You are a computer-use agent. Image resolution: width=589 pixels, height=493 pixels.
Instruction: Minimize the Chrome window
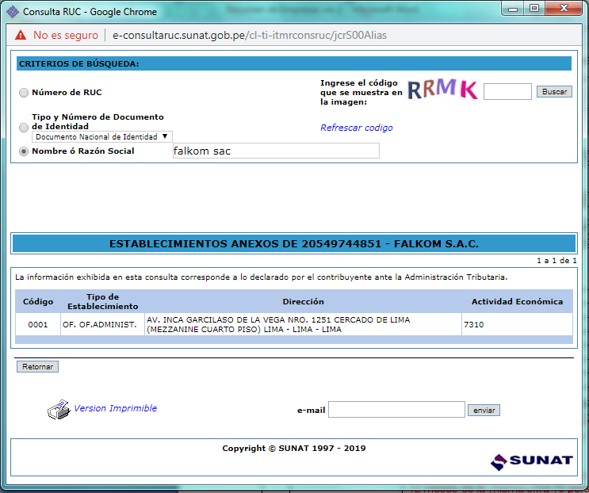[x=513, y=8]
